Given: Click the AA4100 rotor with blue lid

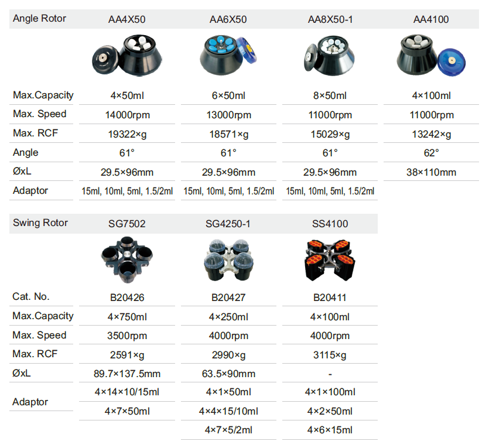Looking at the screenshot, I should click(431, 55).
